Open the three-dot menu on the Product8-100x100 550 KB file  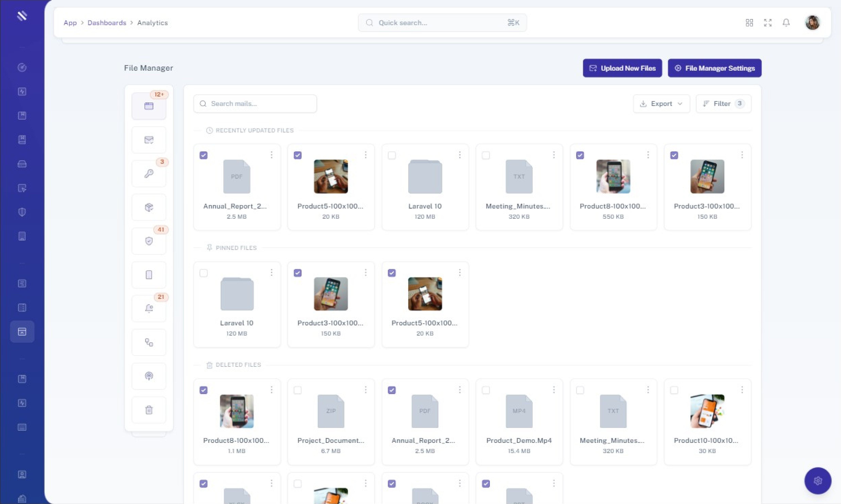coord(648,155)
